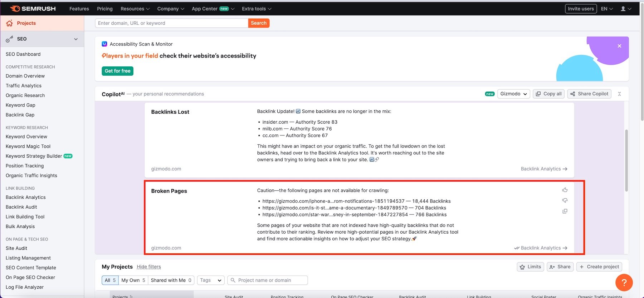Screen dimensions: 644x298
Task: Open On Page SEO Checker in sidebar
Action: tap(30, 277)
